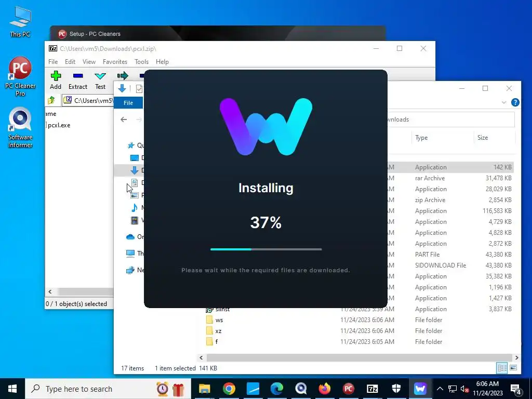Select pcxl.exe in the 7-Zip list
Viewport: 532px width, 399px height.
coord(58,125)
